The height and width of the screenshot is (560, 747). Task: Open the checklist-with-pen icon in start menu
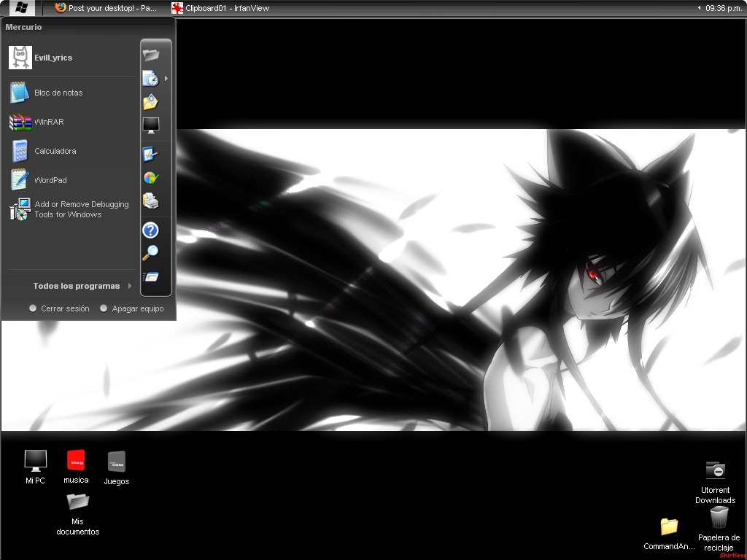click(x=150, y=155)
